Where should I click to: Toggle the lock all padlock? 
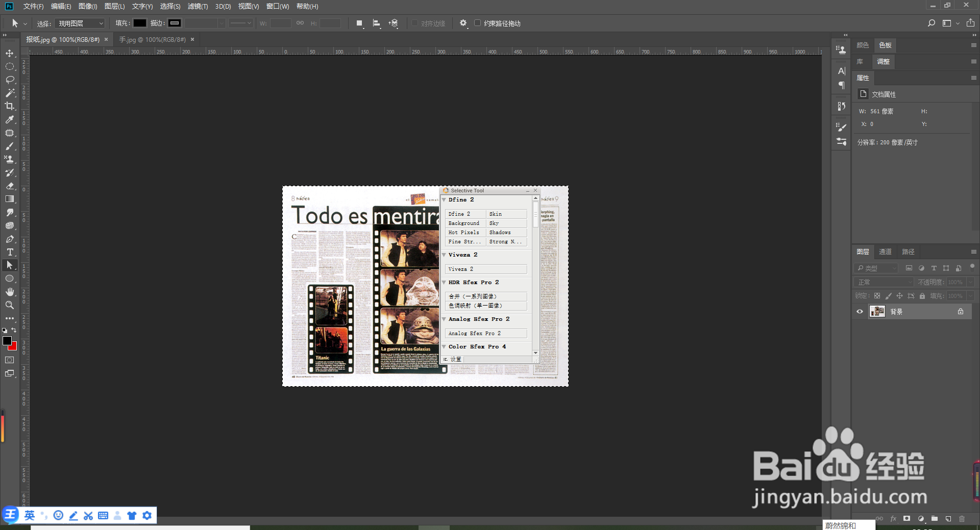pos(922,296)
